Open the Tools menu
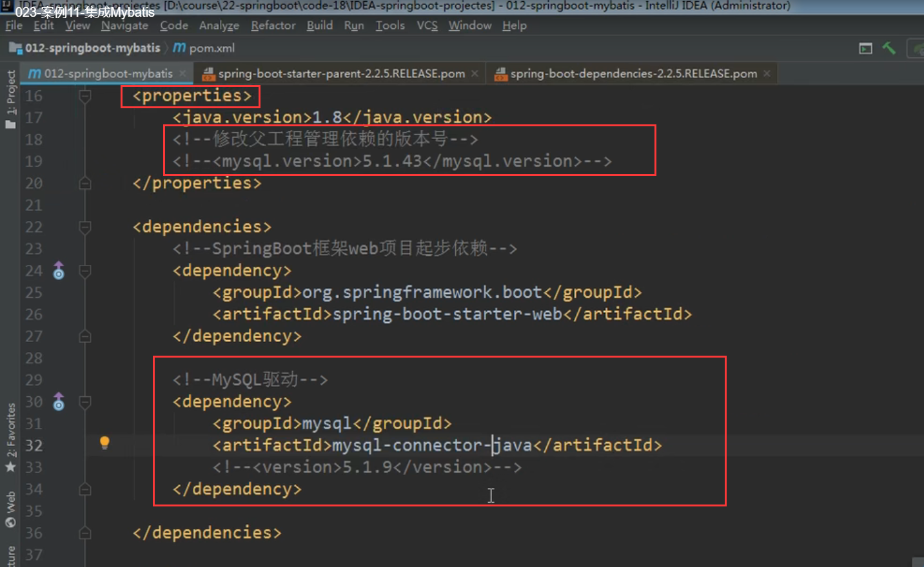 (390, 25)
